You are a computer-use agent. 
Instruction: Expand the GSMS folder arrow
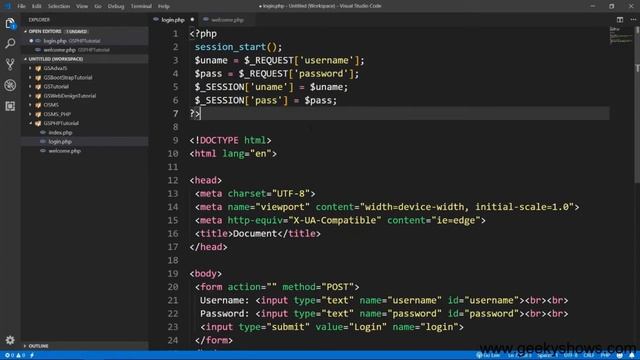pos(30,105)
